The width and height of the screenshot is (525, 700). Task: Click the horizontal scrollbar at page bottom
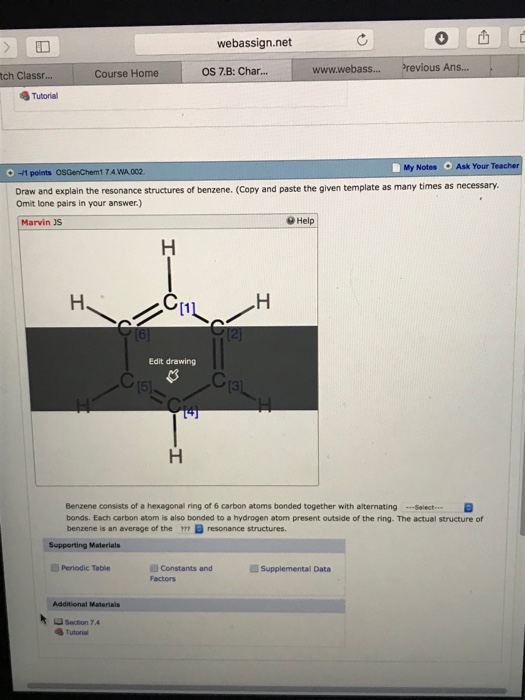267,685
